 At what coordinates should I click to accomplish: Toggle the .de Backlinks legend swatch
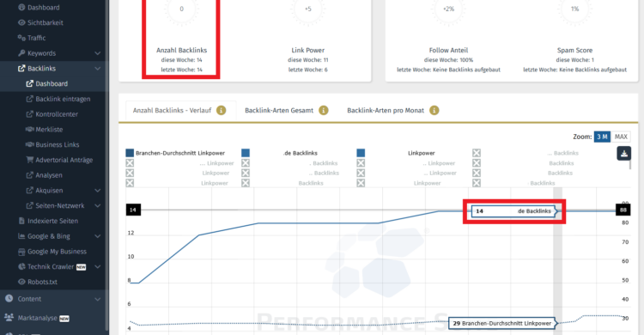[246, 153]
